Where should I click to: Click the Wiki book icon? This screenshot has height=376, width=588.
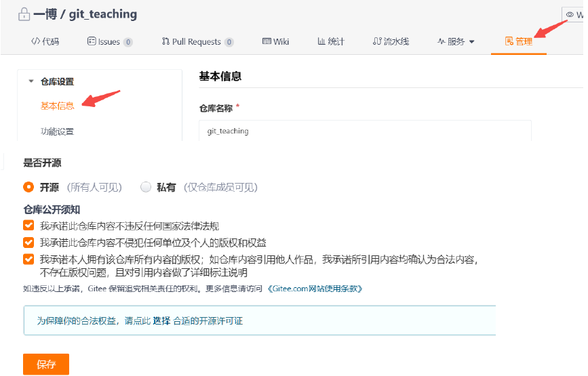tap(267, 41)
